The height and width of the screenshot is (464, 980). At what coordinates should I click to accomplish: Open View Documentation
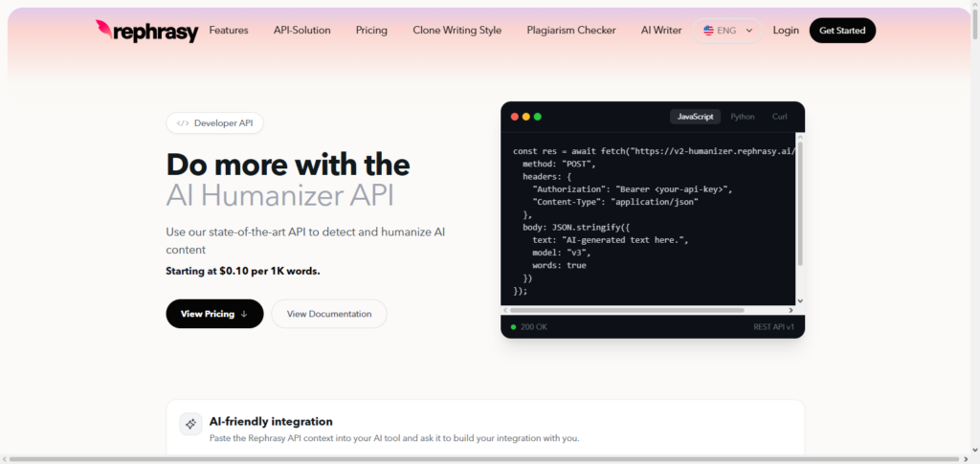click(329, 314)
